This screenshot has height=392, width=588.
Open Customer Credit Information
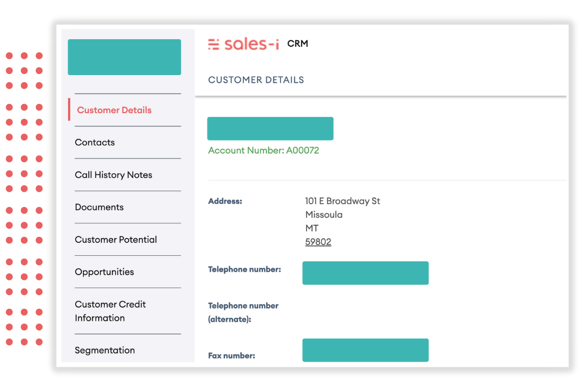point(110,311)
